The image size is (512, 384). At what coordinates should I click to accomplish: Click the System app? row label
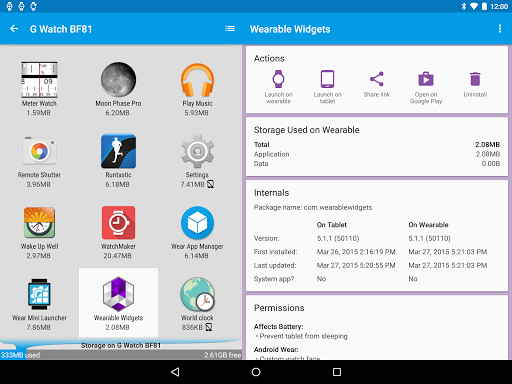(x=274, y=279)
